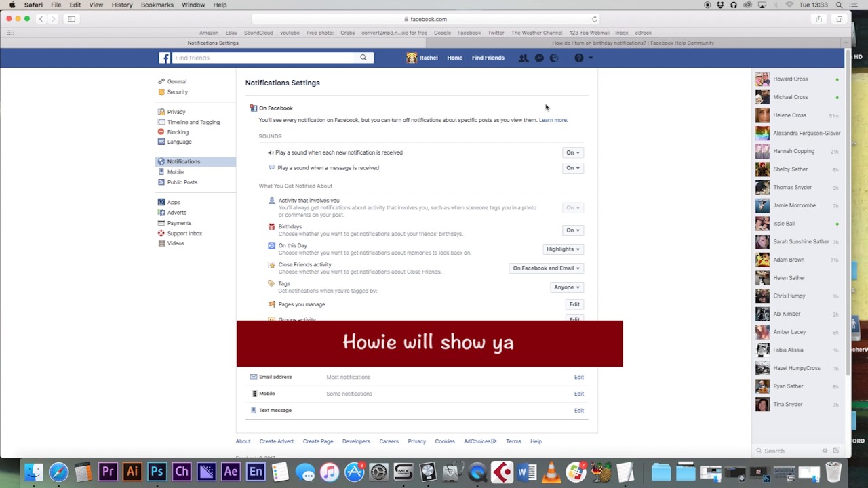Edit Mobile notifications
868x488 pixels.
pos(579,394)
